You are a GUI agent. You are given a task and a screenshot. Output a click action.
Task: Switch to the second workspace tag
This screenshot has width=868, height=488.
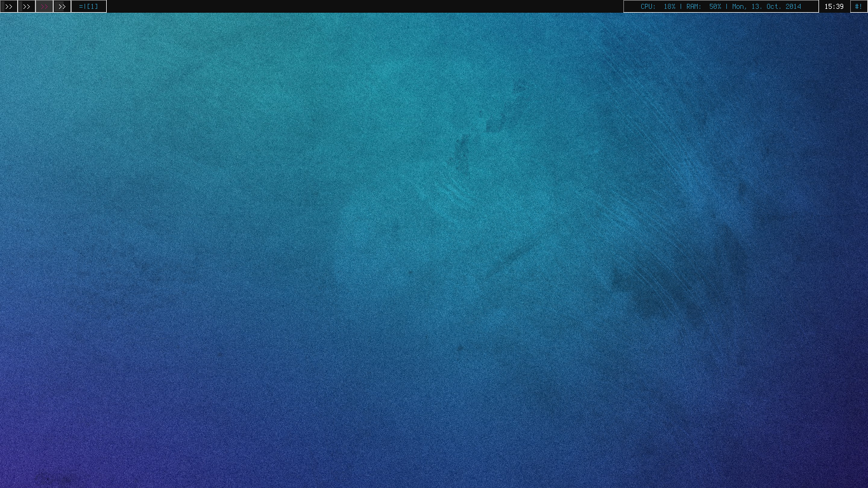pyautogui.click(x=26, y=6)
